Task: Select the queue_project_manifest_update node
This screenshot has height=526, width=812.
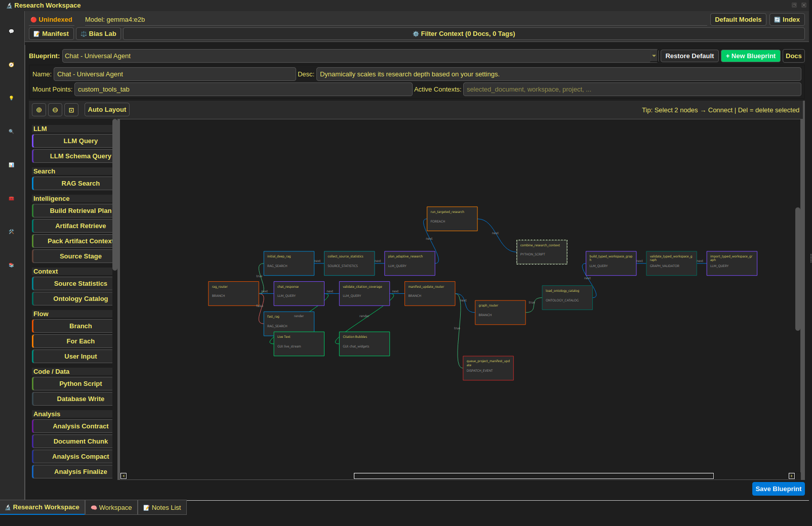Action: [x=488, y=368]
